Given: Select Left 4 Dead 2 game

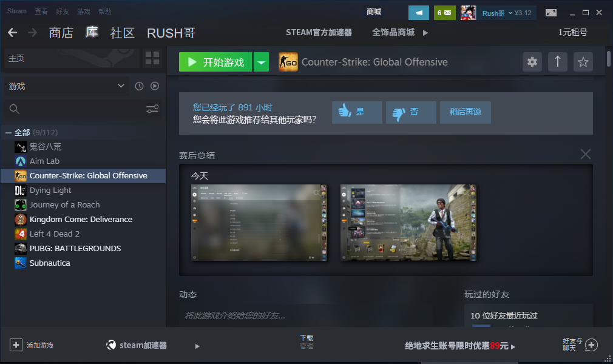Looking at the screenshot, I should 83,234.
